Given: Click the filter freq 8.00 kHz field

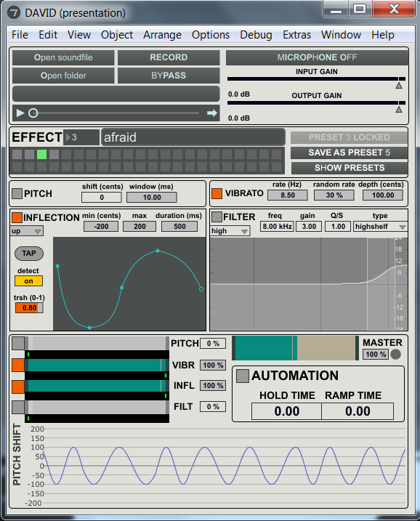Looking at the screenshot, I should coord(277,227).
